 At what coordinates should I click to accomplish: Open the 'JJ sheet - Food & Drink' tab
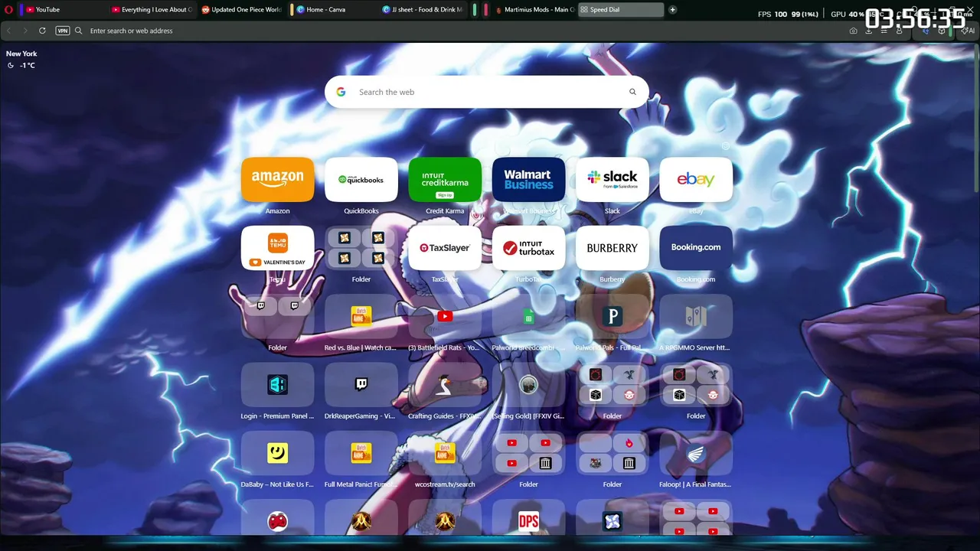[x=421, y=9]
